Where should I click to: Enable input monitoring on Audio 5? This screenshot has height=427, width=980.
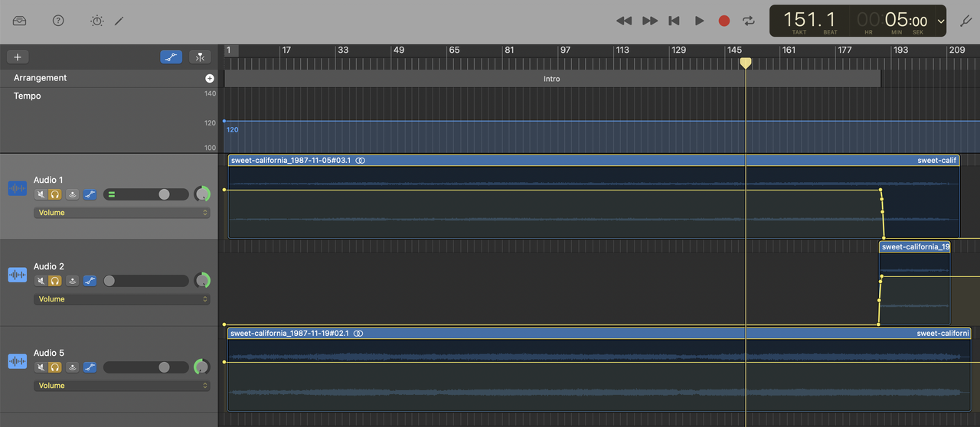73,367
